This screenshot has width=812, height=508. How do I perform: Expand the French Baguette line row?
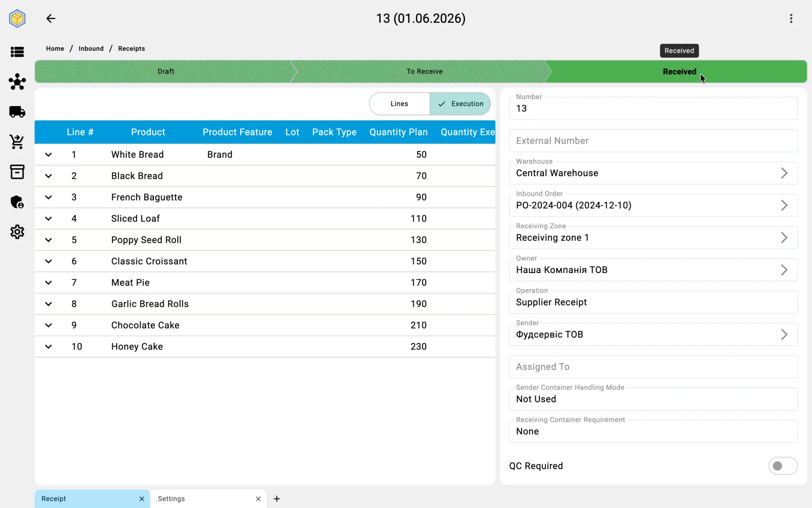point(49,197)
